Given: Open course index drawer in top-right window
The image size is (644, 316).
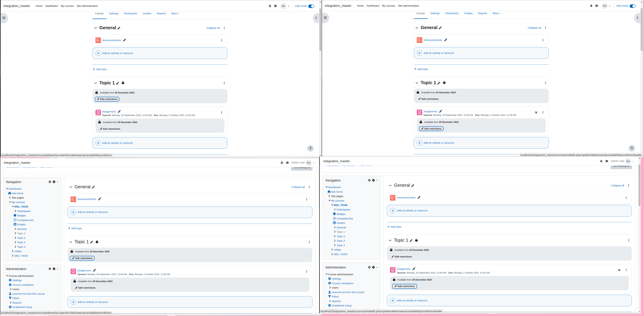Looking at the screenshot, I should click(325, 18).
